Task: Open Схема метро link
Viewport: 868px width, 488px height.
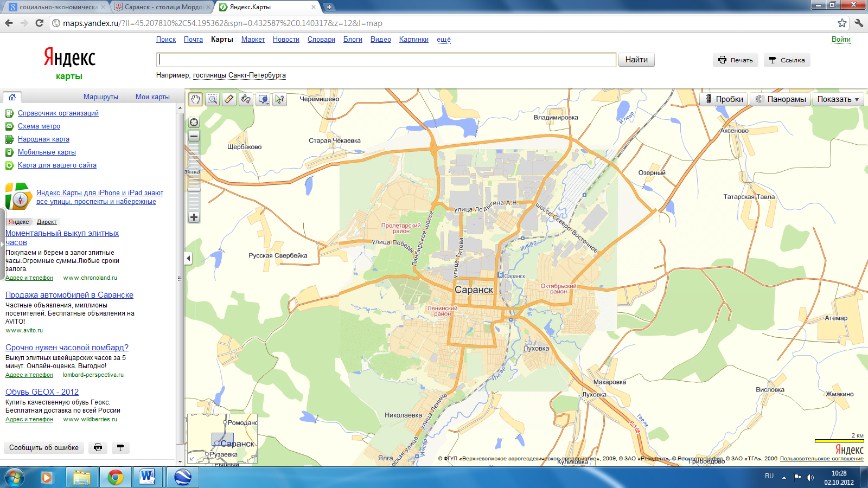Action: click(39, 126)
